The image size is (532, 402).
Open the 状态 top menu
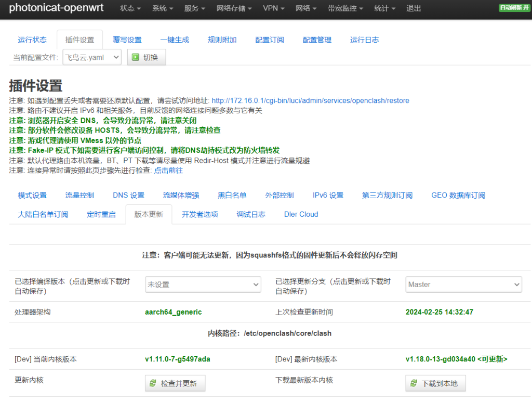(x=130, y=8)
